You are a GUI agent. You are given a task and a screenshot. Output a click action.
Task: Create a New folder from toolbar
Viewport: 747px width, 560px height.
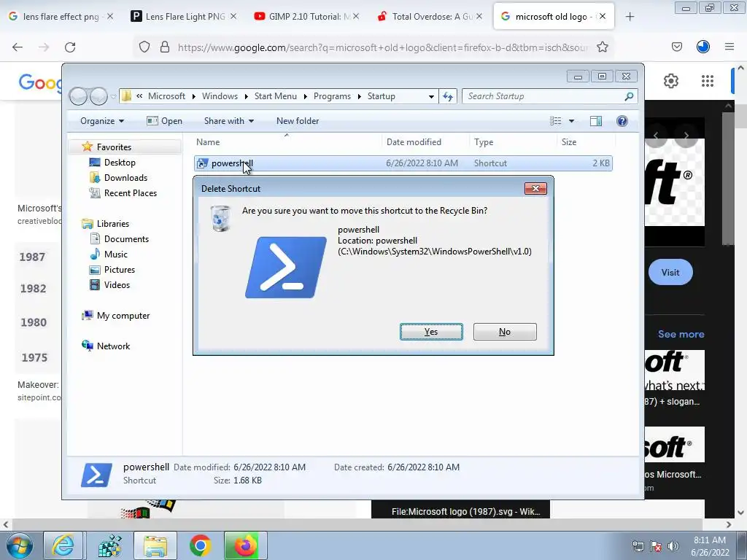[298, 121]
